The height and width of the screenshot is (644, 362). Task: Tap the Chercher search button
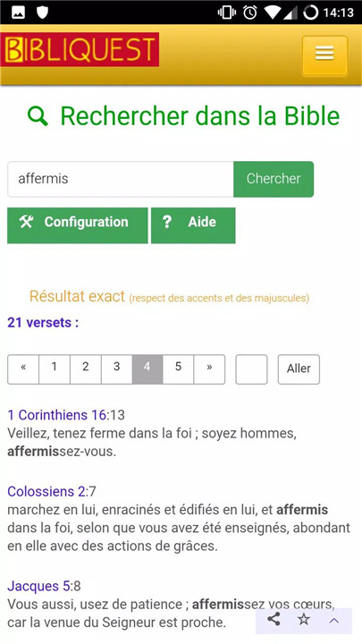tap(274, 179)
